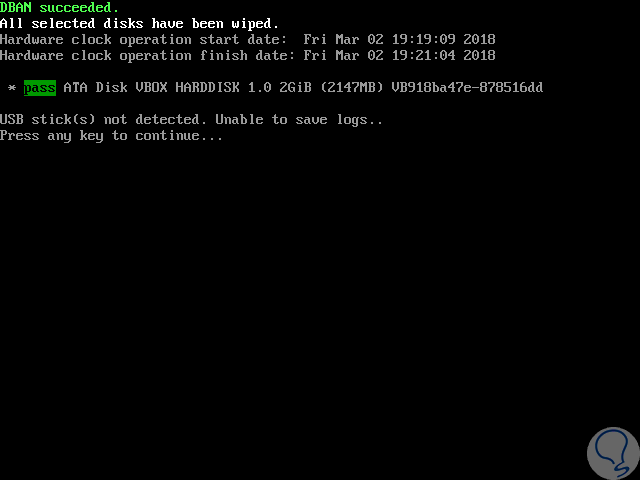
Task: Click the disk serial VB918ba47e-878516dd
Action: click(x=467, y=88)
